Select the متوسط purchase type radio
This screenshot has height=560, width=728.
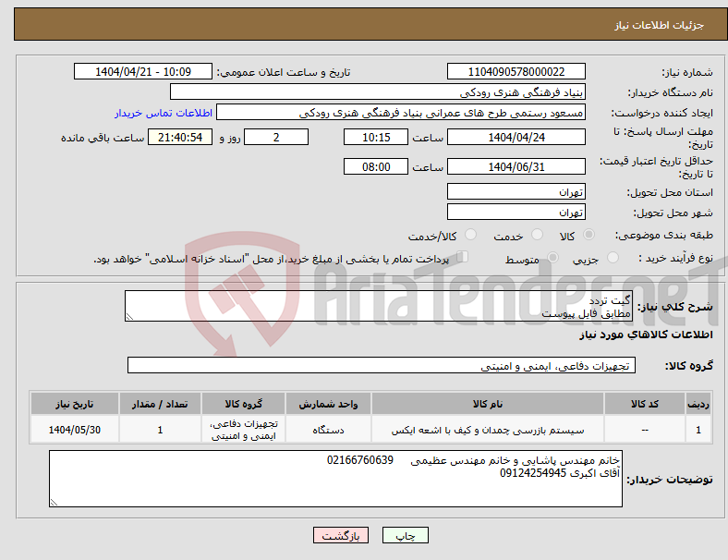pyautogui.click(x=552, y=257)
